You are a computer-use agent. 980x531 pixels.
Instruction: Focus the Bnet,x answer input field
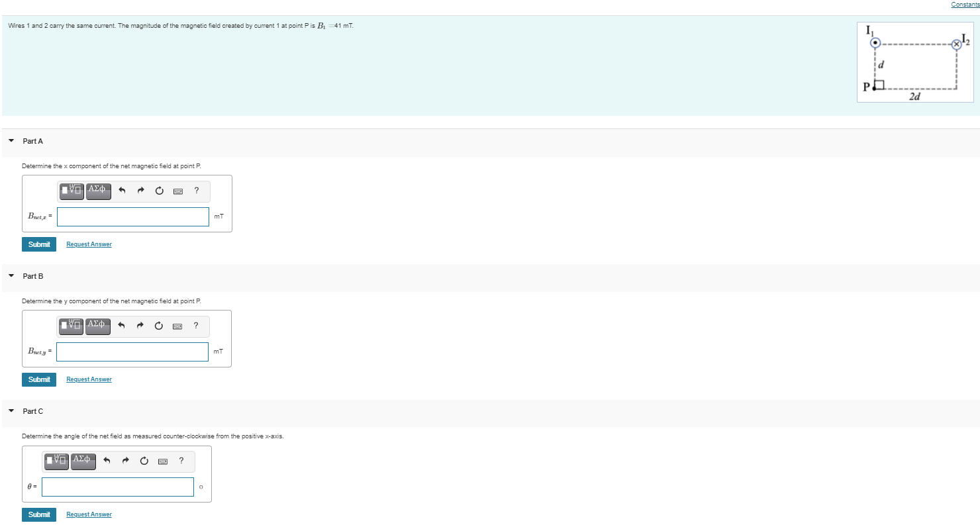point(133,217)
